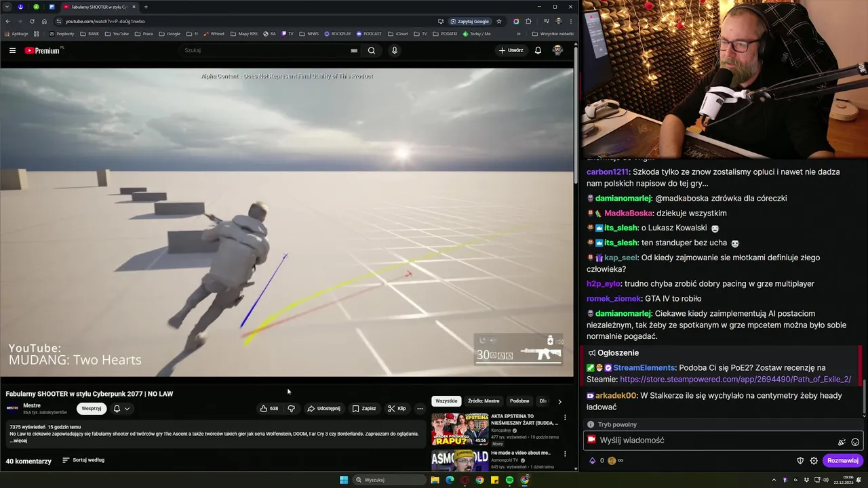Open the YouTube hamburger guide menu
868x488 pixels.
[x=12, y=50]
